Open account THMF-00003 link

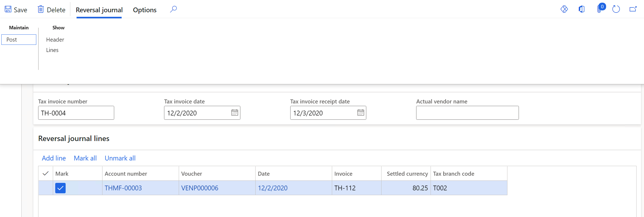(123, 188)
